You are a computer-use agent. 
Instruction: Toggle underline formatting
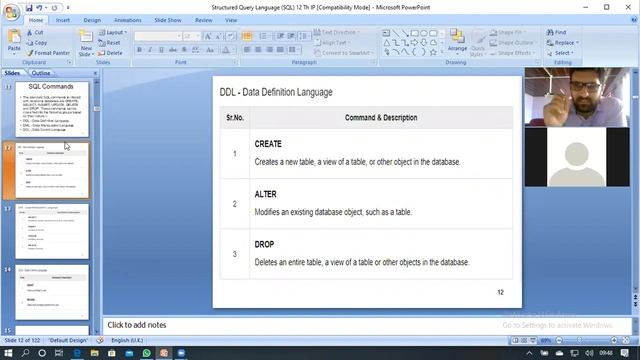(161, 50)
